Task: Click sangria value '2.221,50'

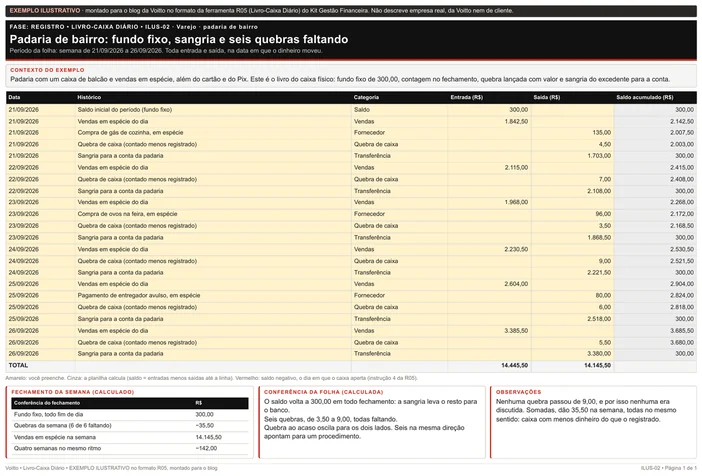Action: coord(599,272)
